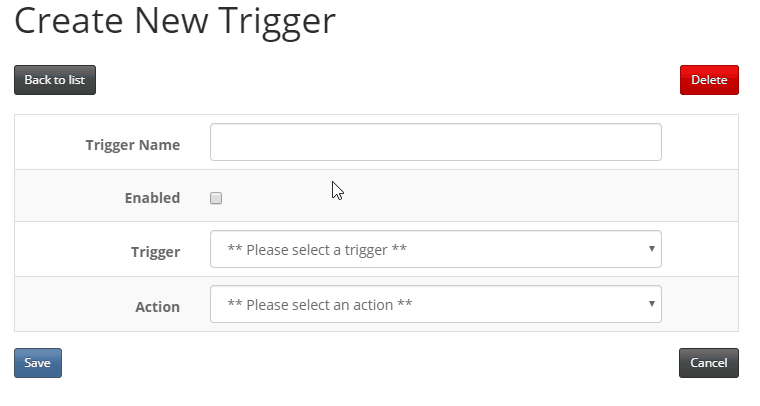Image resolution: width=760 pixels, height=406 pixels.
Task: Save the new trigger
Action: click(38, 363)
